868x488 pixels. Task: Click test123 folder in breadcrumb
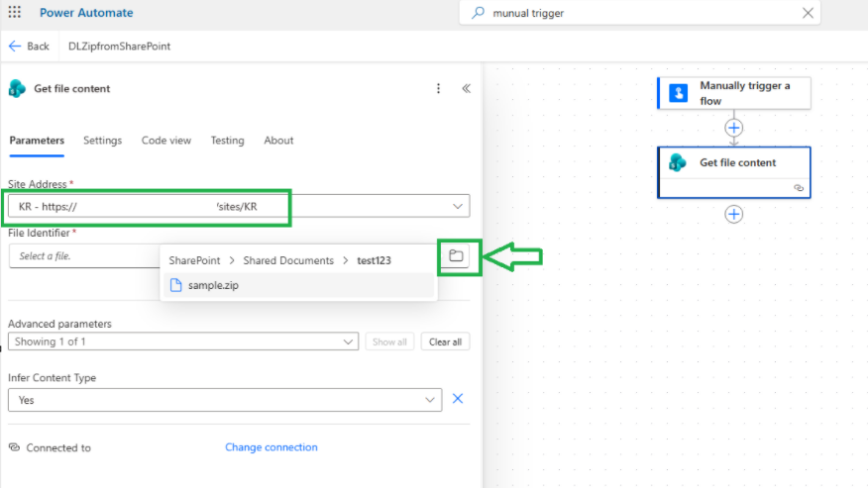tap(374, 260)
